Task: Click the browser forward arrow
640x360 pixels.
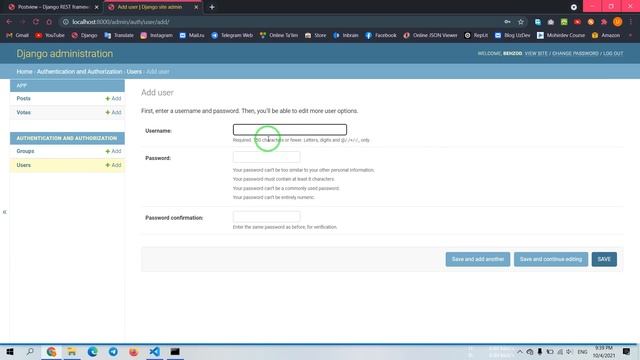Action: 22,22
